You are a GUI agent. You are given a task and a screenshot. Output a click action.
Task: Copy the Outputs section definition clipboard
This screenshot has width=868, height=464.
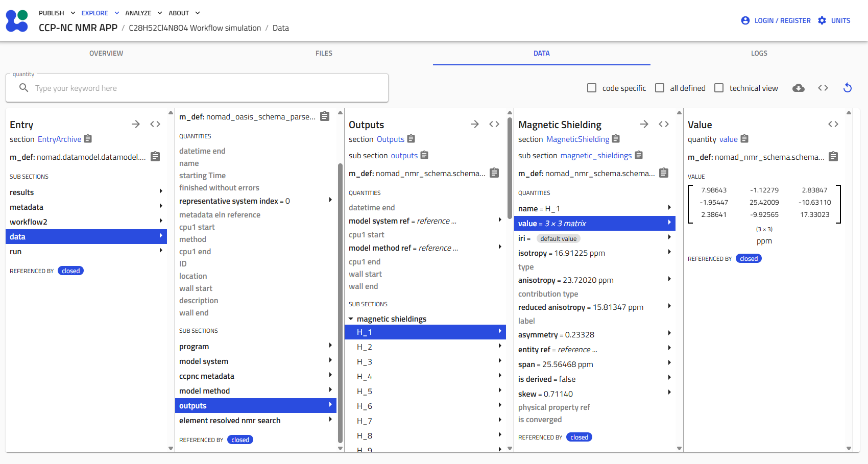tap(411, 139)
